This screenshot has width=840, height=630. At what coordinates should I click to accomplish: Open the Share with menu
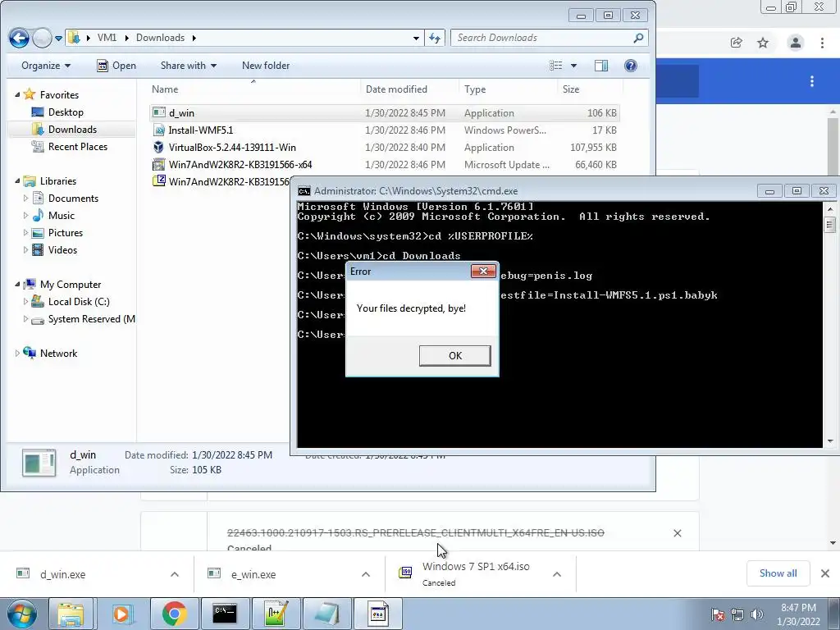[189, 66]
